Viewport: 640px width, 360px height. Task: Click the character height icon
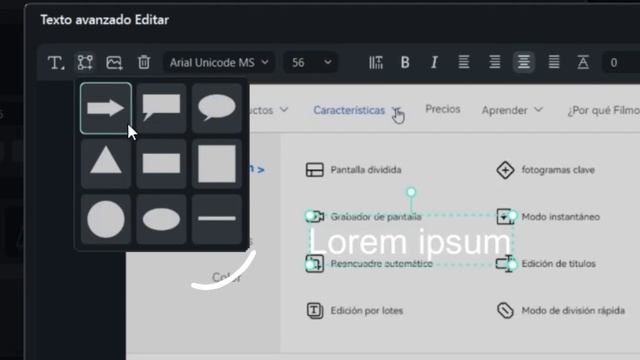[583, 62]
